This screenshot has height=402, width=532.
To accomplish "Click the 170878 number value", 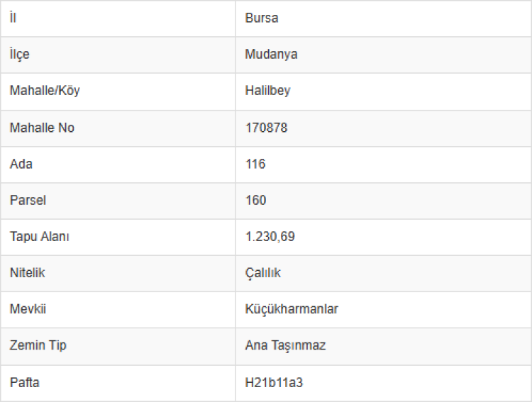I will tap(267, 128).
